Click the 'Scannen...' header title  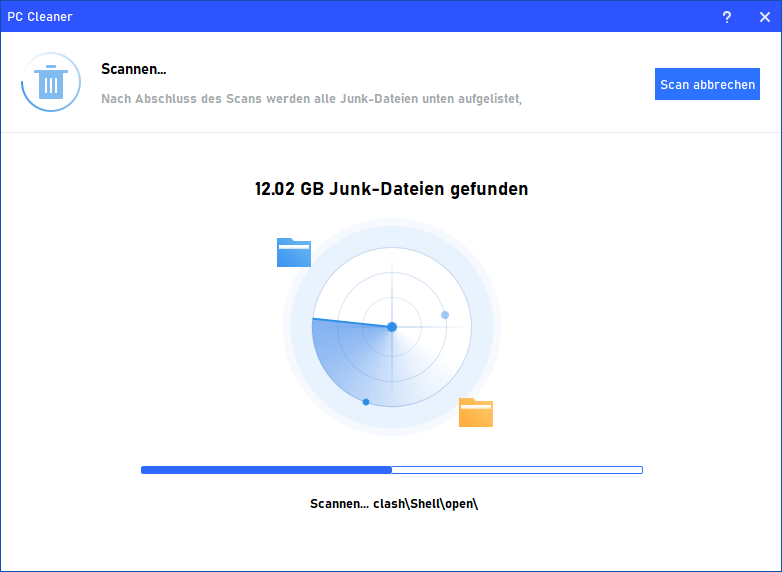click(x=132, y=69)
